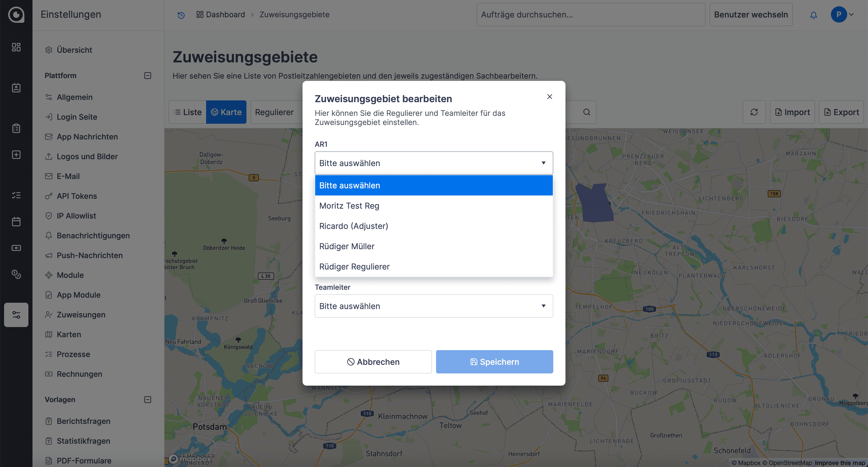Click the Abbrechen button
The height and width of the screenshot is (467, 868).
tap(373, 362)
